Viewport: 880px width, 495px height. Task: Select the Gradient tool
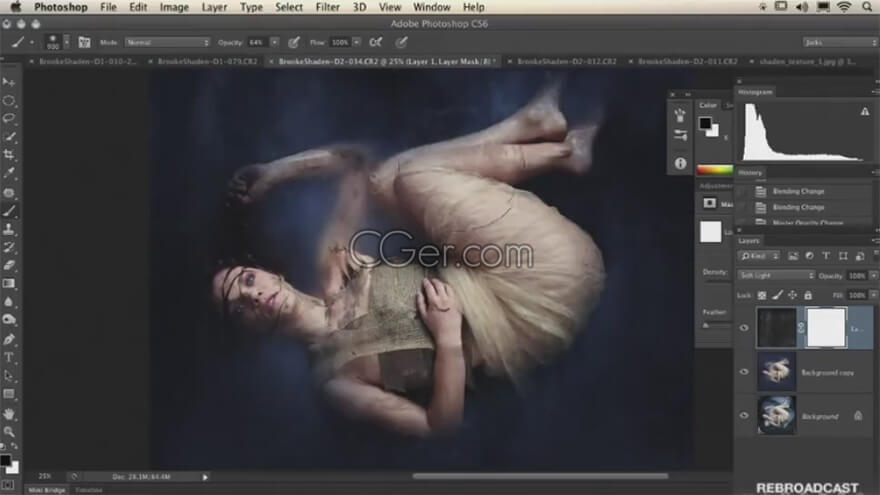pyautogui.click(x=9, y=283)
